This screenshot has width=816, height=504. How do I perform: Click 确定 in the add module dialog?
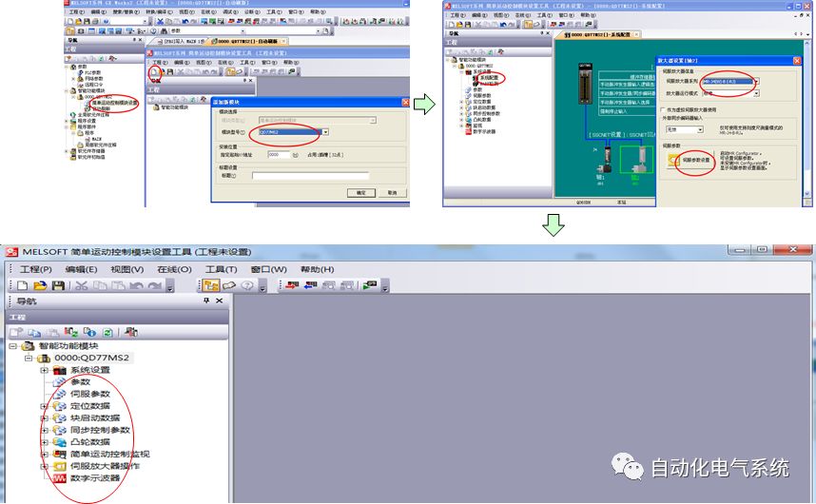[x=360, y=192]
